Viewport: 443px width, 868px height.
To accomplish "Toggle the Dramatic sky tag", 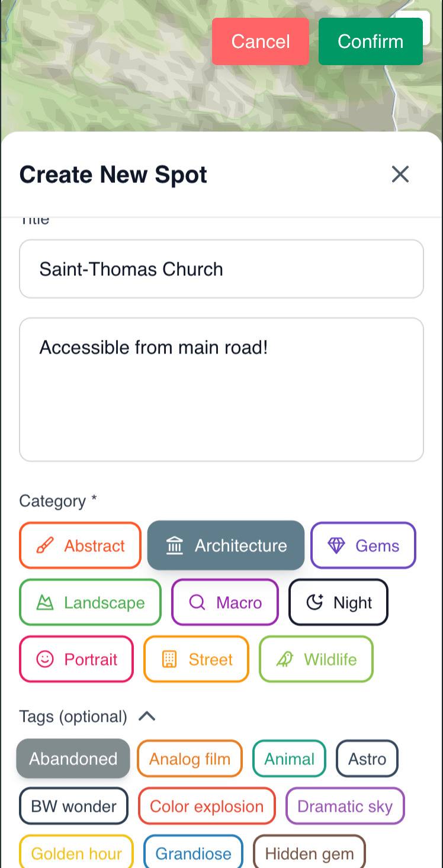I will coord(345,806).
